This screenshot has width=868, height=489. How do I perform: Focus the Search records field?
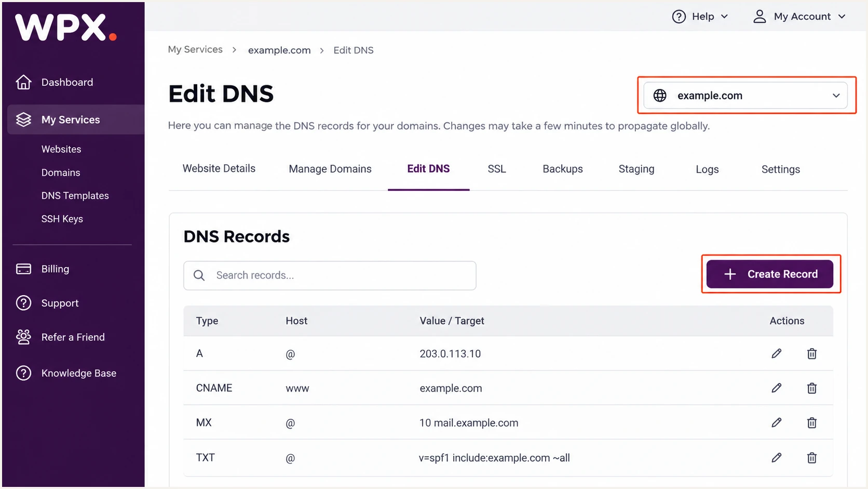click(x=330, y=275)
